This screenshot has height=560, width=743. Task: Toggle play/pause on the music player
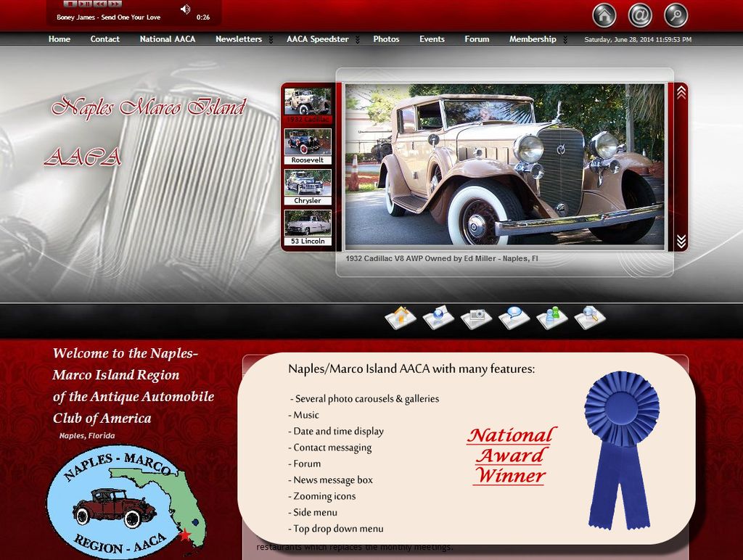85,4
